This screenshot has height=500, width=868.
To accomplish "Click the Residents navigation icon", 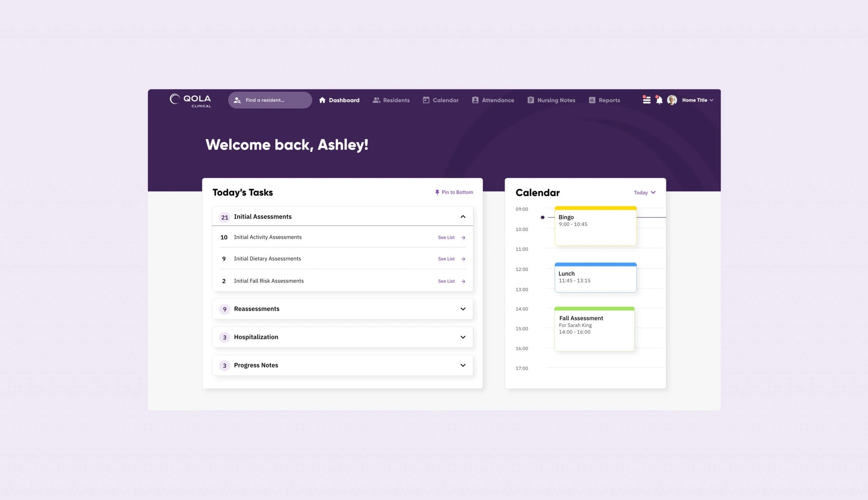I will point(376,100).
